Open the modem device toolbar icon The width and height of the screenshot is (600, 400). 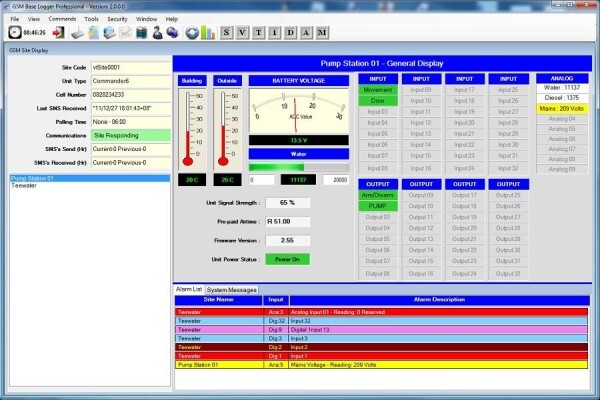click(x=78, y=33)
